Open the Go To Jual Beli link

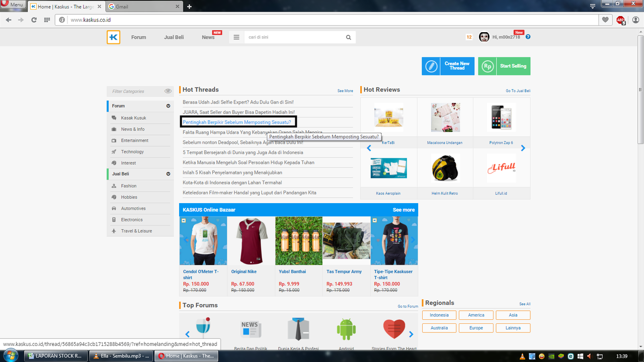(x=518, y=91)
